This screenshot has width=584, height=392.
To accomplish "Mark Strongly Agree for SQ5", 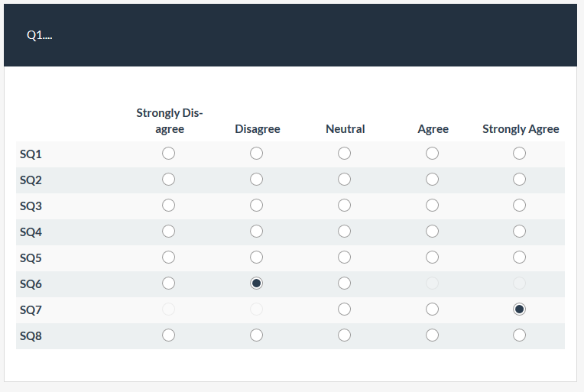I will (x=520, y=257).
